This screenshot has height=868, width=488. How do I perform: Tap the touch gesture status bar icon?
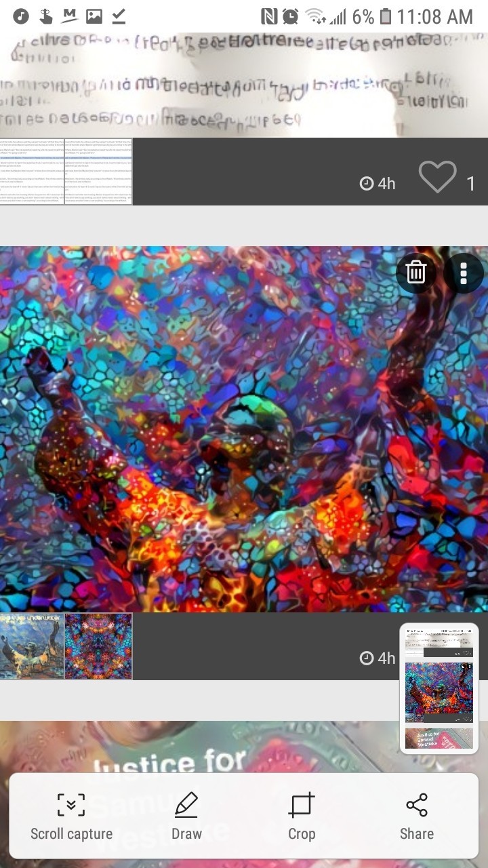(45, 16)
